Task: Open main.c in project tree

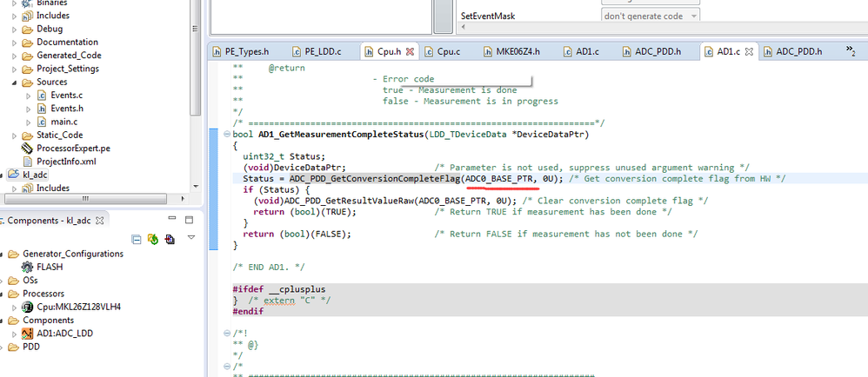Action: [63, 122]
